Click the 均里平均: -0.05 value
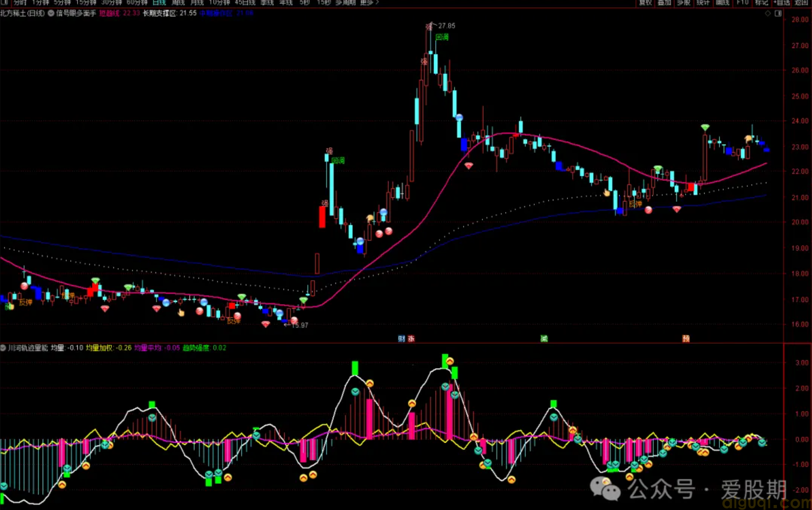 tap(157, 348)
